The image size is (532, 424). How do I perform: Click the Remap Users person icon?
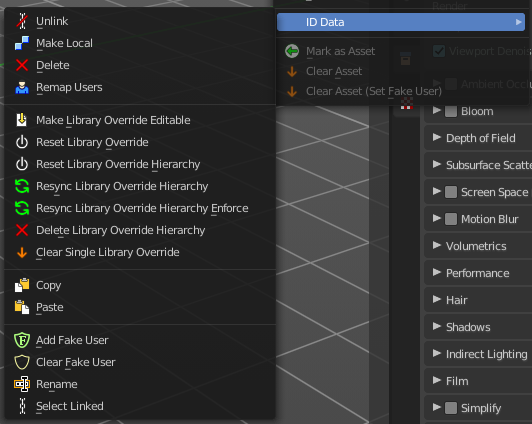pos(22,87)
